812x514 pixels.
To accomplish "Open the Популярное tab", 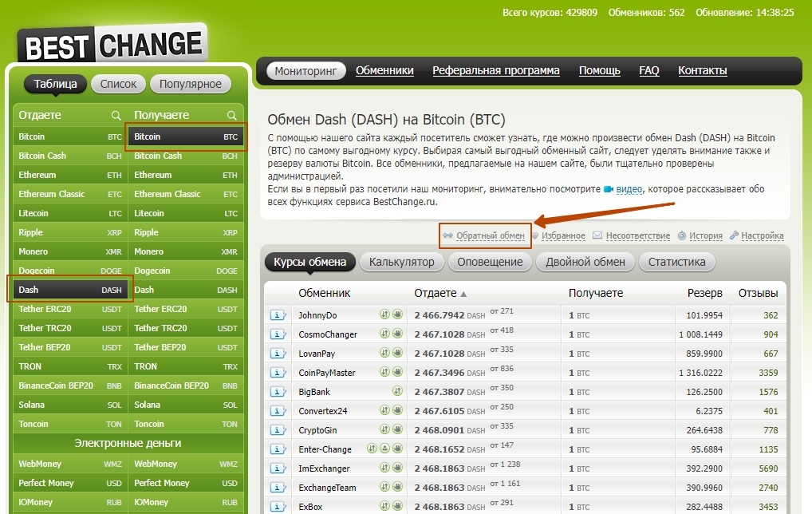I will 191,84.
